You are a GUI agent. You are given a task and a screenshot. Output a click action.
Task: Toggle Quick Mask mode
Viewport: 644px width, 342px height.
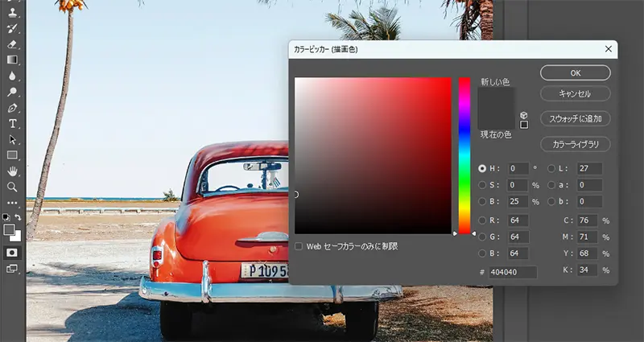(x=12, y=253)
